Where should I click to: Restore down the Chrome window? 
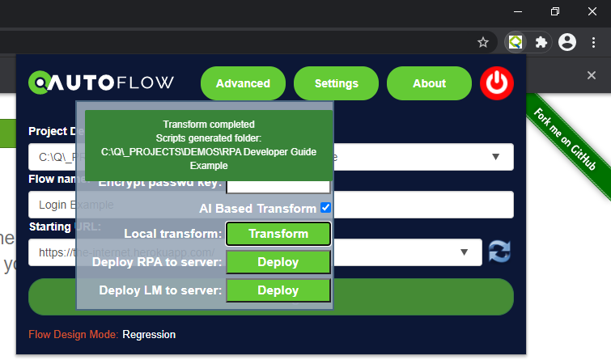(555, 11)
